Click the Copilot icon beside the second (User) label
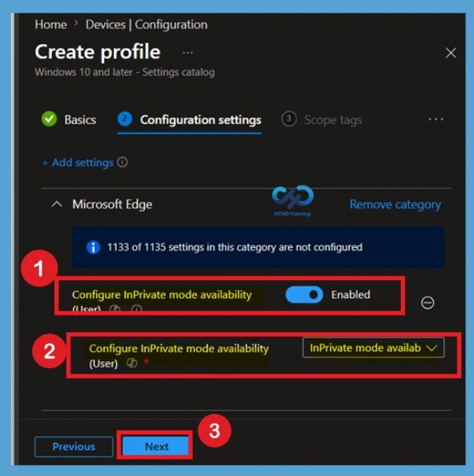Screen dimensions: 474x476 [x=131, y=363]
